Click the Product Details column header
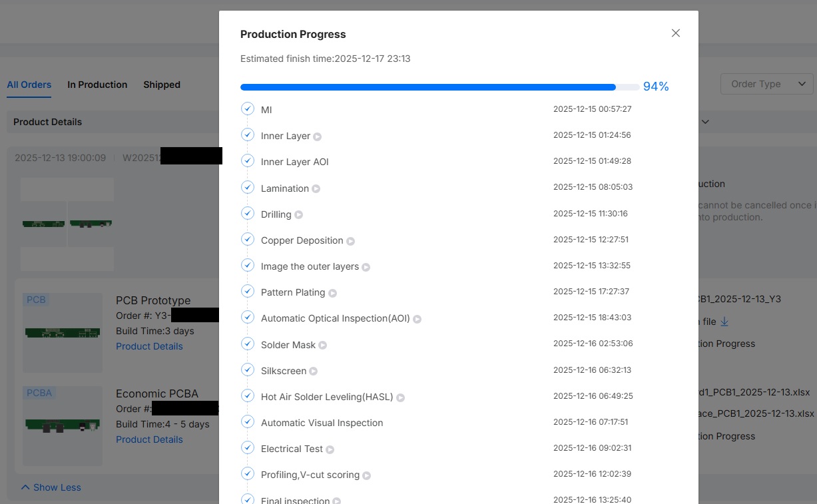The height and width of the screenshot is (504, 817). pos(48,122)
